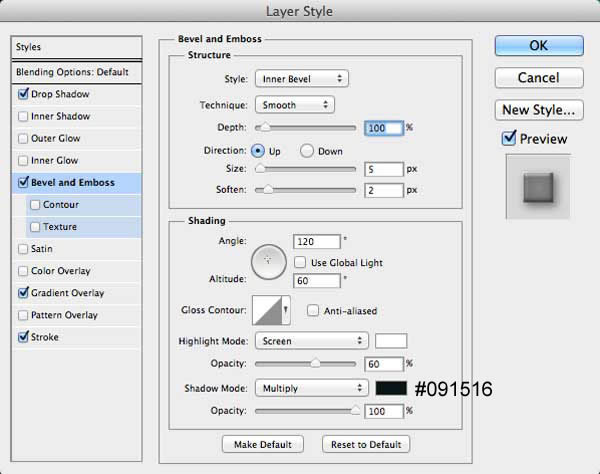
Task: Open the dark shadow color swatch
Action: click(391, 388)
